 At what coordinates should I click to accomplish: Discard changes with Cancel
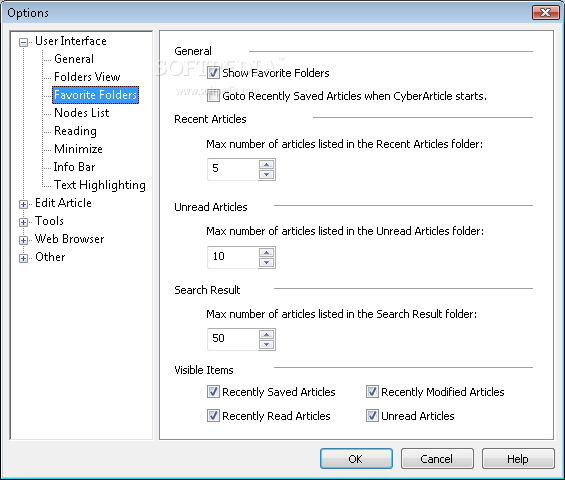point(437,459)
